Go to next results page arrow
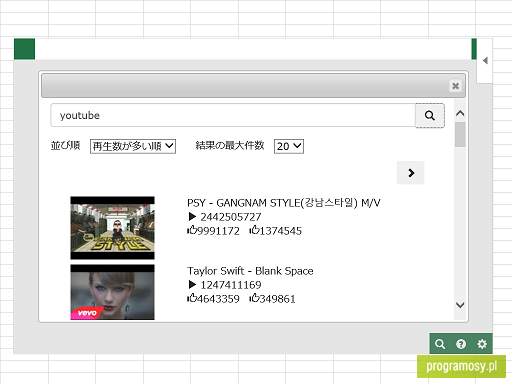The width and height of the screenshot is (512, 384). 411,173
